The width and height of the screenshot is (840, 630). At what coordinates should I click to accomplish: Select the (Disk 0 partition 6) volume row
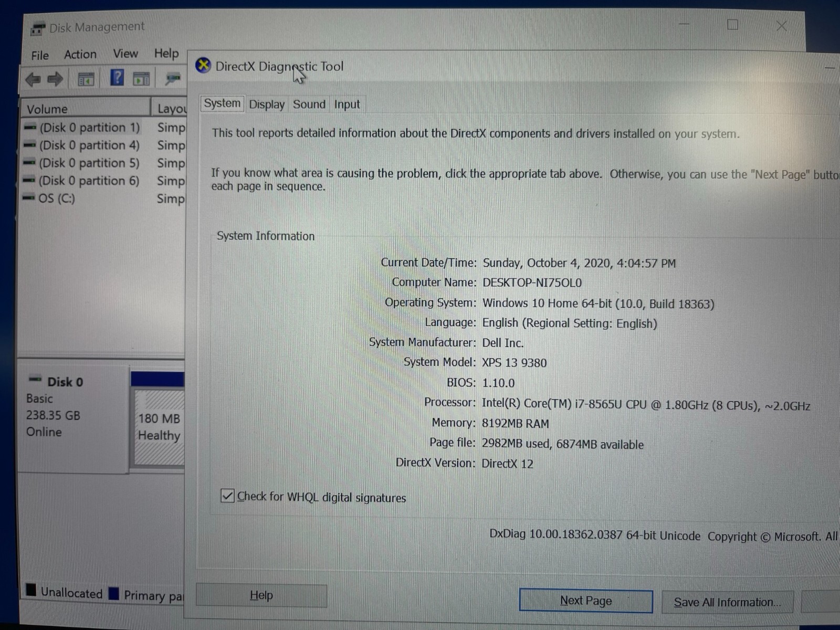pos(104,181)
